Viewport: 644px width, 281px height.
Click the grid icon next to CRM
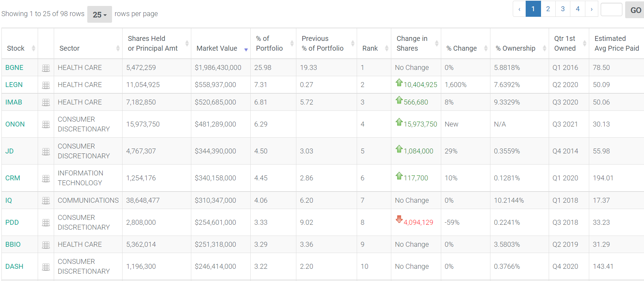pos(46,178)
